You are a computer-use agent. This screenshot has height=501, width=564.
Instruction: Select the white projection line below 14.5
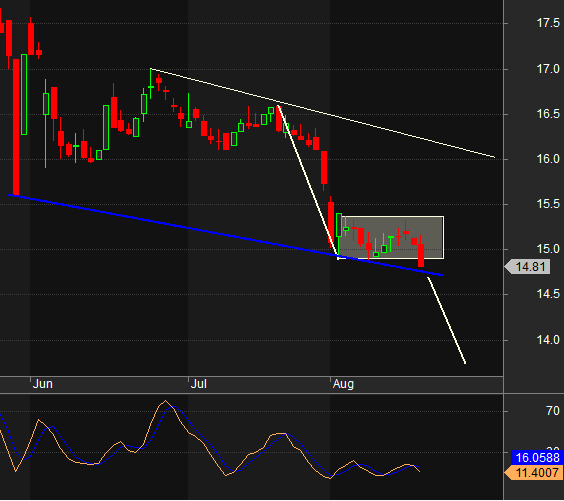pyautogui.click(x=446, y=320)
